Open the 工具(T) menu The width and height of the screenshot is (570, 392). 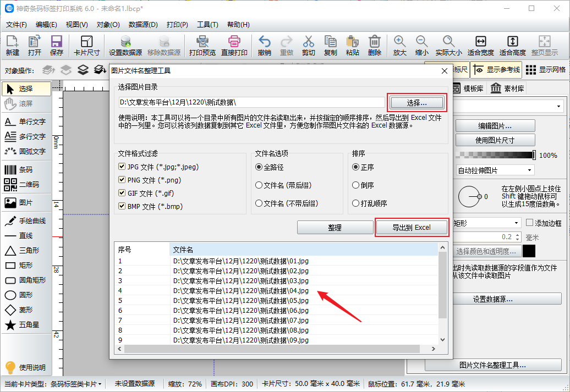click(207, 25)
